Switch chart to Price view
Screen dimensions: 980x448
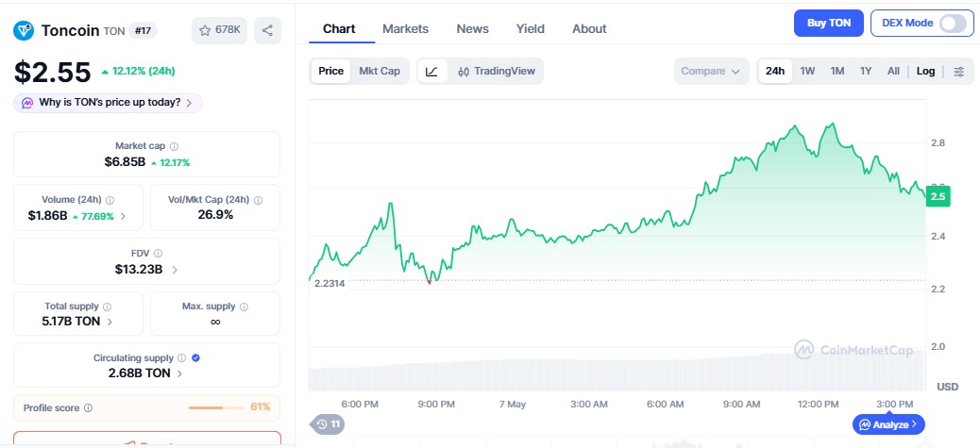click(330, 71)
